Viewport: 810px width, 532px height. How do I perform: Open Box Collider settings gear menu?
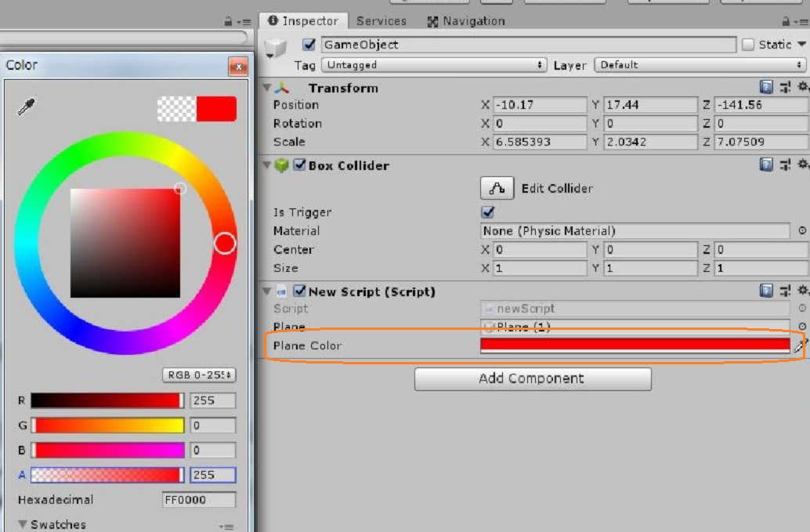pyautogui.click(x=802, y=165)
